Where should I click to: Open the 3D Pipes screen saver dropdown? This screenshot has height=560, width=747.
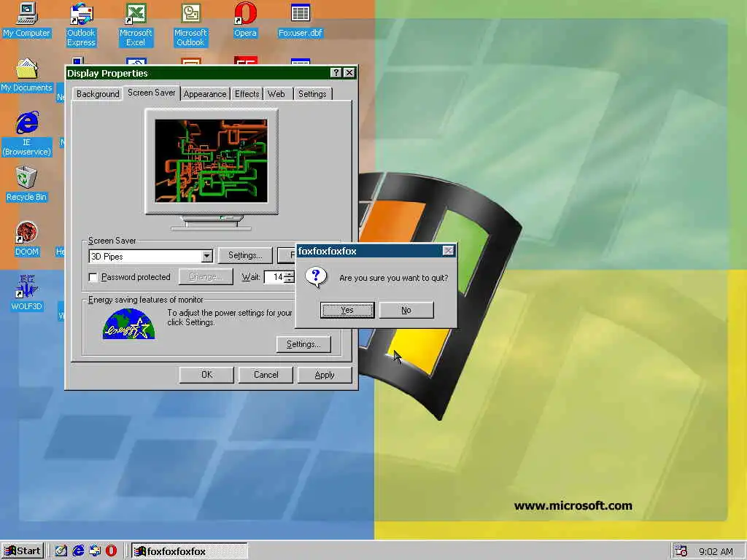(206, 256)
